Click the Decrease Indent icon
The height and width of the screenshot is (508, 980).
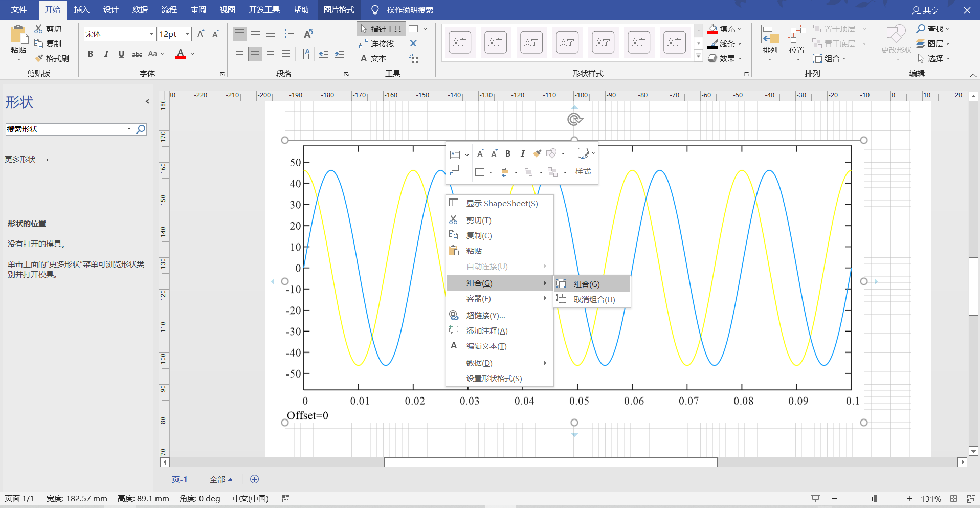[x=324, y=54]
